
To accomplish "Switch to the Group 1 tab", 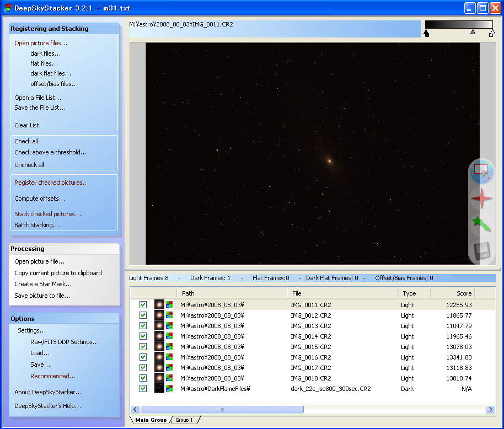I will [184, 420].
